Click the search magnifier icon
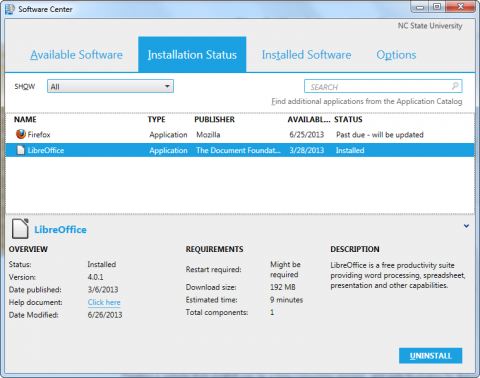This screenshot has width=480, height=378. pos(455,86)
